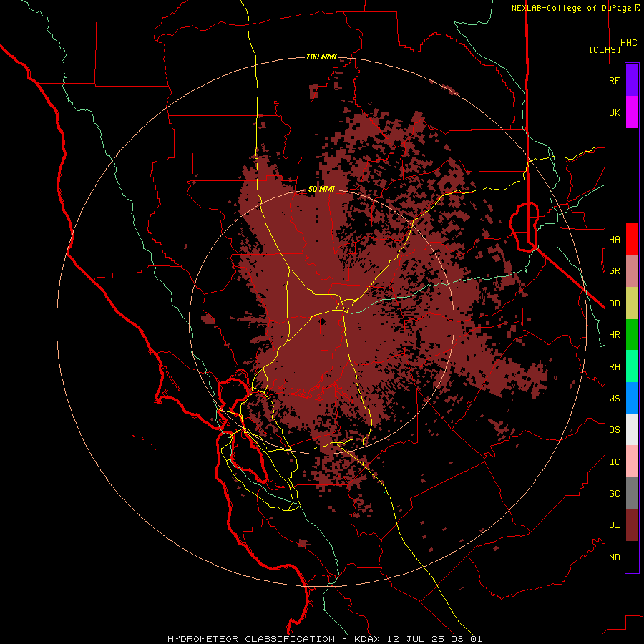Screen dimensions: 644x644
Task: Pick the RA light green swatch
Action: [x=632, y=366]
